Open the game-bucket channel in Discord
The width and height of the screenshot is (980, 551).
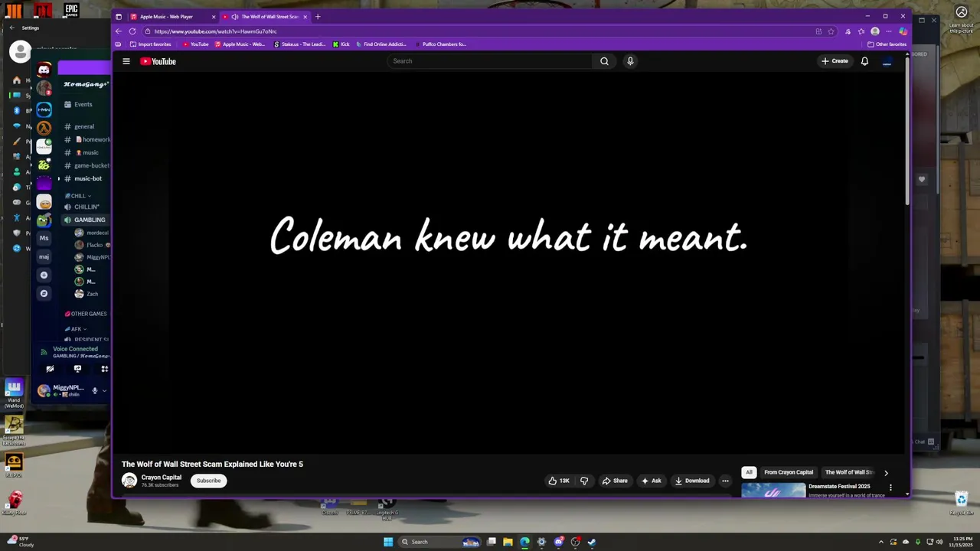91,165
